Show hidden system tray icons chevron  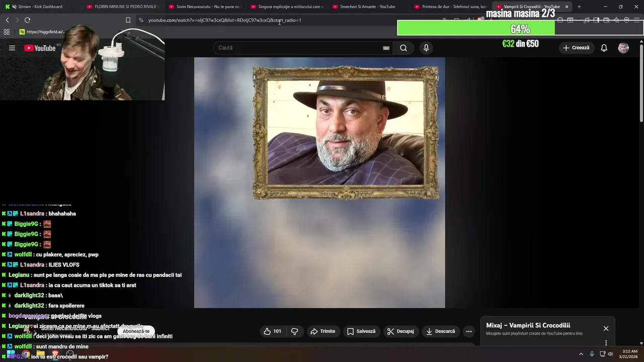pos(581,354)
